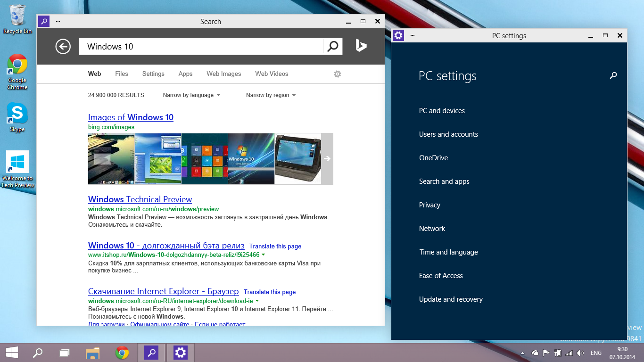The height and width of the screenshot is (362, 644).
Task: Click the Bing logo icon
Action: [x=361, y=46]
